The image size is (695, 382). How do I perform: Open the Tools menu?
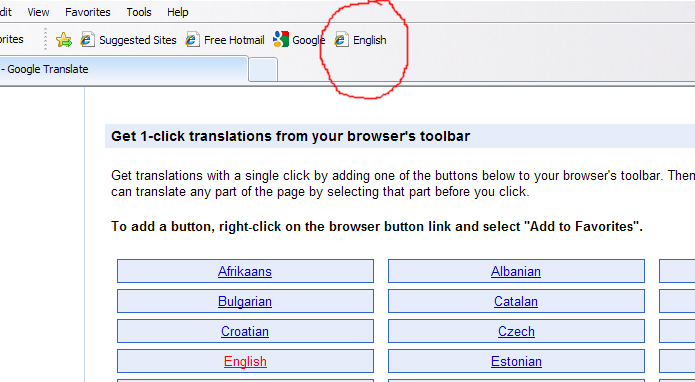[139, 12]
